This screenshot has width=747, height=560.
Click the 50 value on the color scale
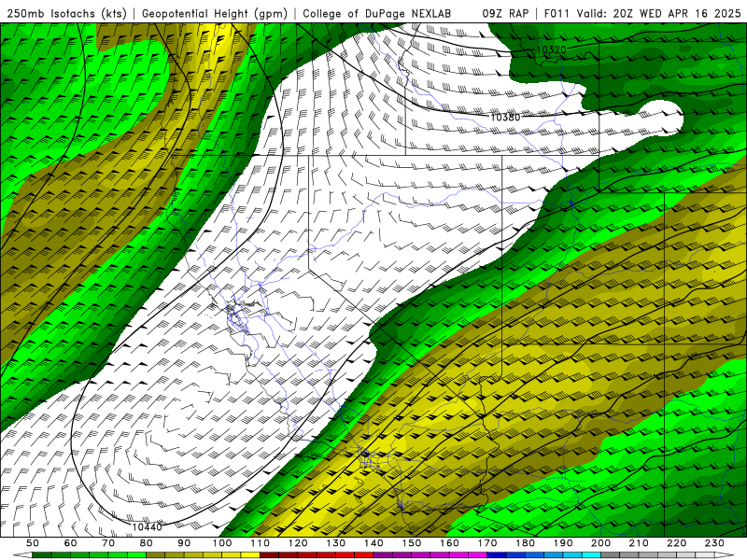click(33, 543)
